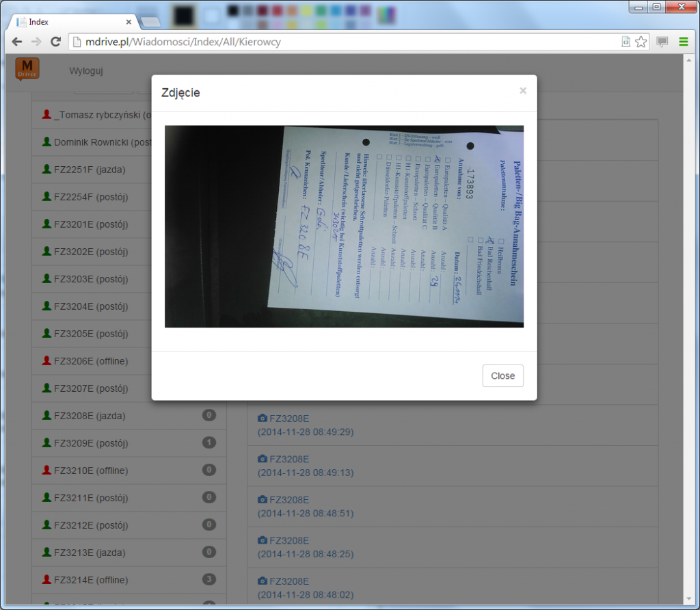The height and width of the screenshot is (610, 700).
Task: Close the Index tab
Action: [129, 21]
